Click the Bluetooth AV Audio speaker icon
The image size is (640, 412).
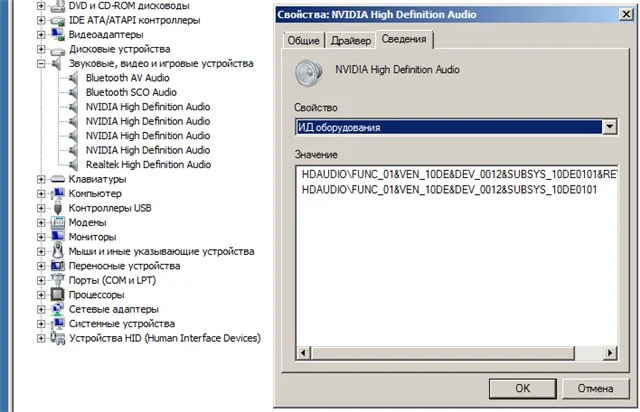[x=73, y=78]
